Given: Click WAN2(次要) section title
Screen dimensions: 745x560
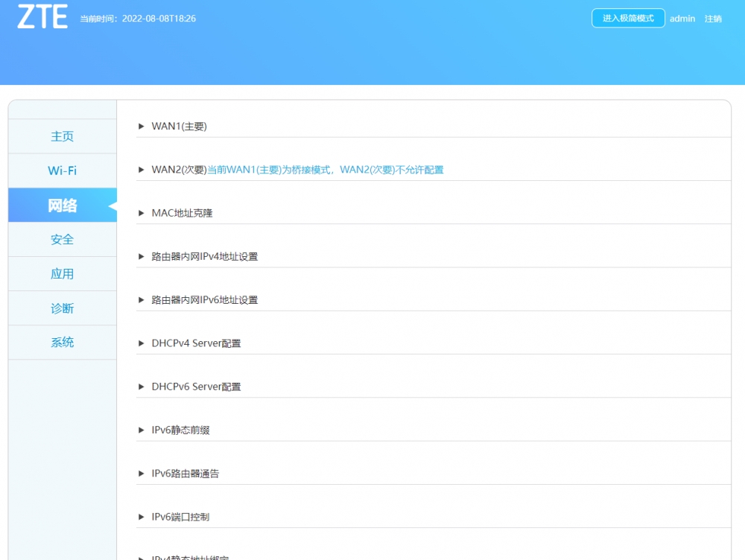Looking at the screenshot, I should 179,170.
